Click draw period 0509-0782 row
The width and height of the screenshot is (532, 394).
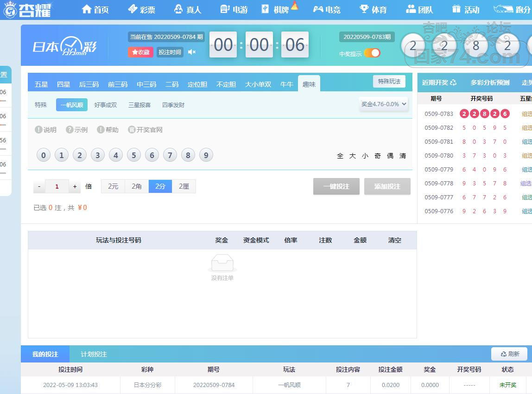coord(475,127)
